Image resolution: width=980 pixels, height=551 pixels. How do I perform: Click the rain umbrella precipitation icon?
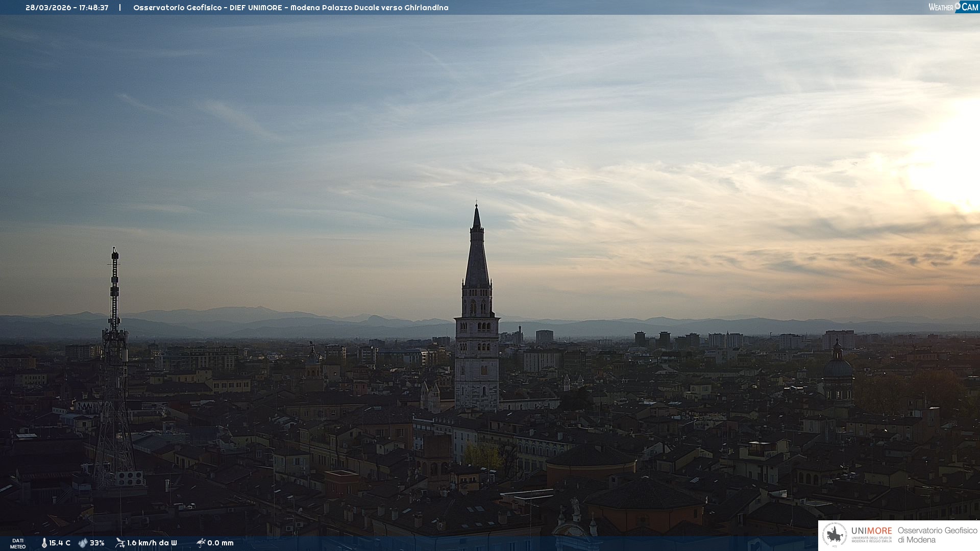pyautogui.click(x=201, y=543)
